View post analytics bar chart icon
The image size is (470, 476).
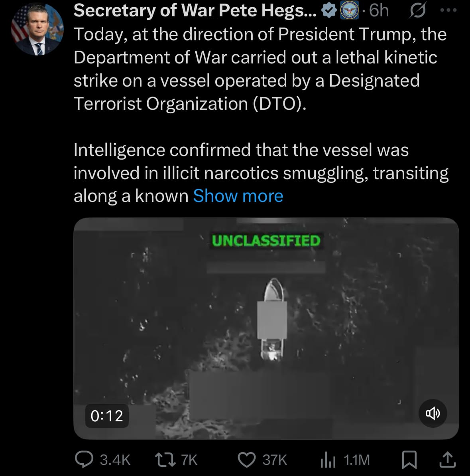[x=327, y=460]
